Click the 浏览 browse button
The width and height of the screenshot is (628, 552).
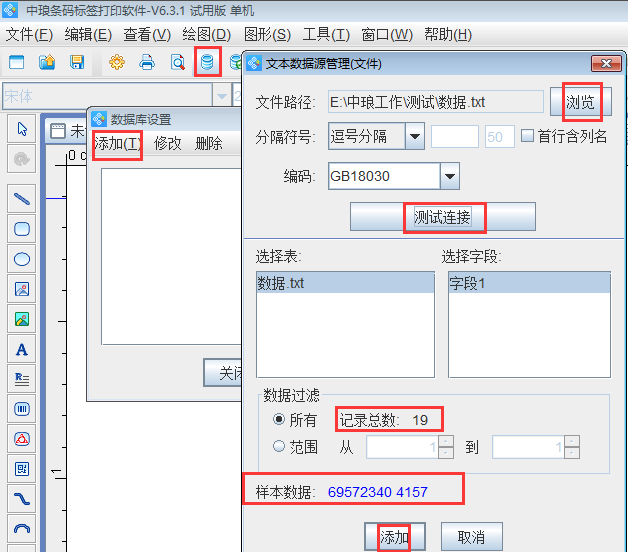click(x=581, y=102)
